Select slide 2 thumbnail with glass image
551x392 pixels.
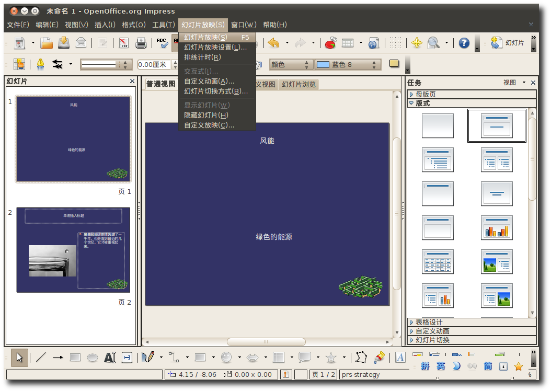point(73,250)
